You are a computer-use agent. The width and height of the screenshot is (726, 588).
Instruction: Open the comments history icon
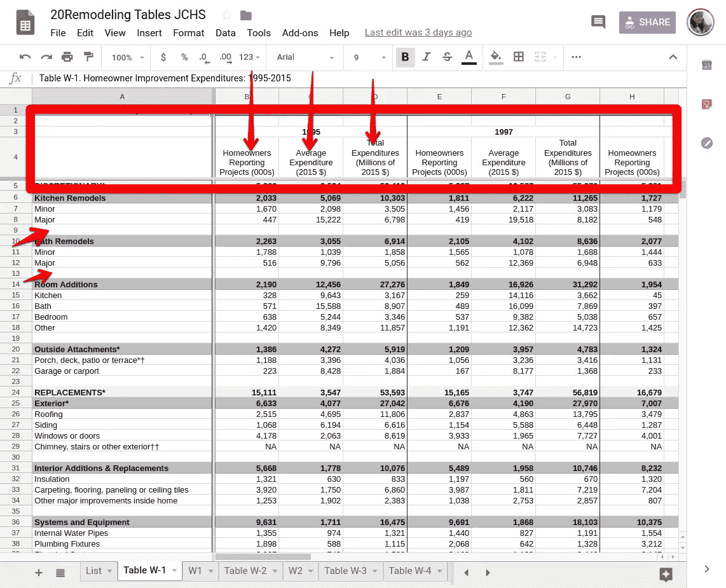pos(598,22)
